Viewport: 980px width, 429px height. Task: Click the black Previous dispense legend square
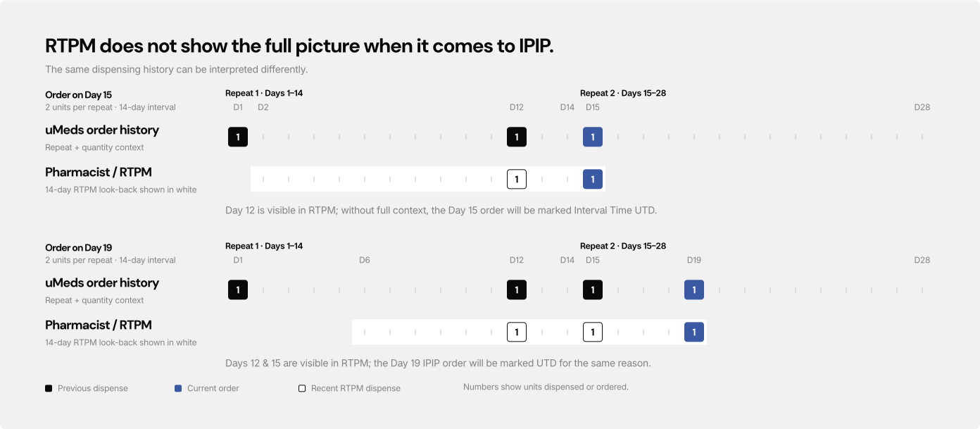point(49,388)
